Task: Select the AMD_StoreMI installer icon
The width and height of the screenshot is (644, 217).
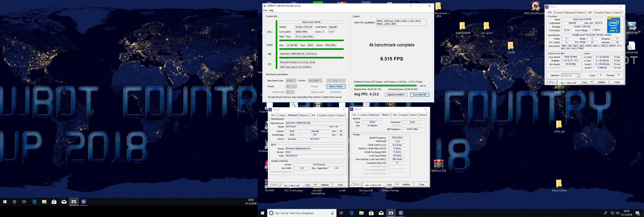Action: [535, 6]
